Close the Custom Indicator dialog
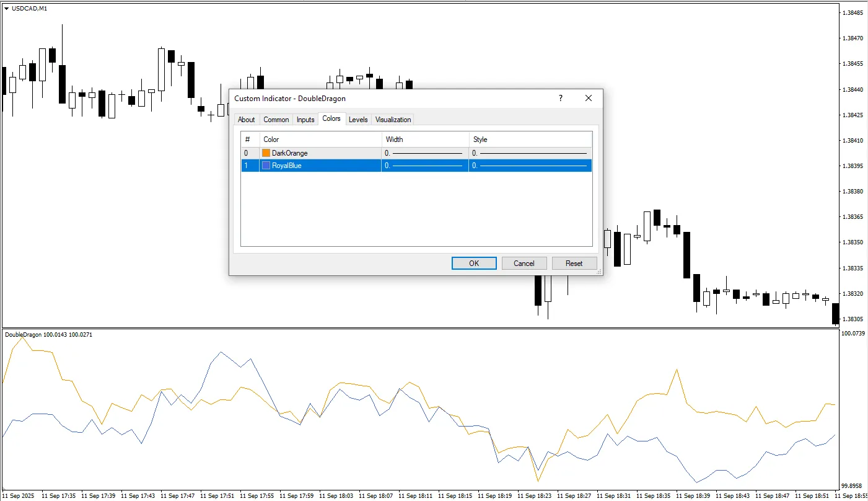868x501 pixels. 589,98
